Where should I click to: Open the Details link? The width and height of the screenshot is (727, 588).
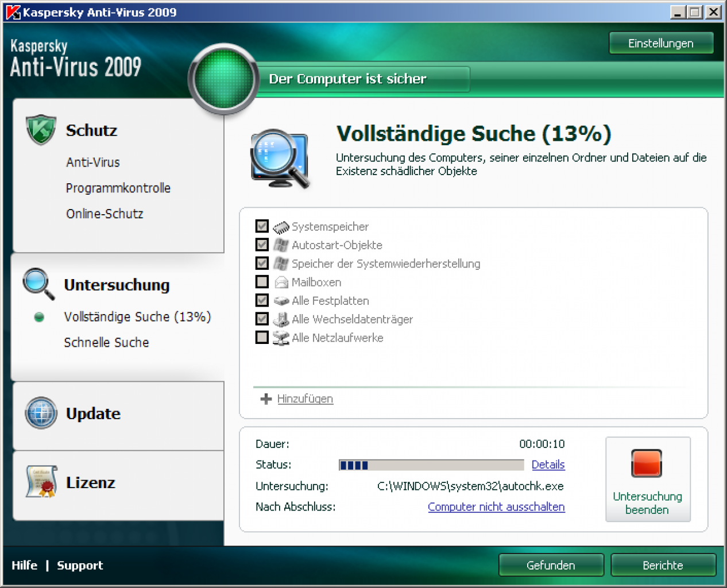(x=548, y=465)
